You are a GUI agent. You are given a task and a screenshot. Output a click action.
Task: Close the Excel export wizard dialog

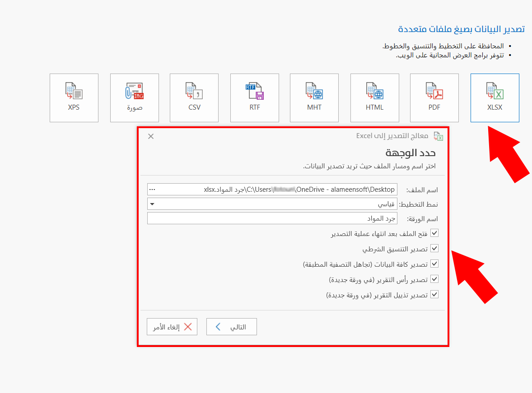click(x=150, y=135)
